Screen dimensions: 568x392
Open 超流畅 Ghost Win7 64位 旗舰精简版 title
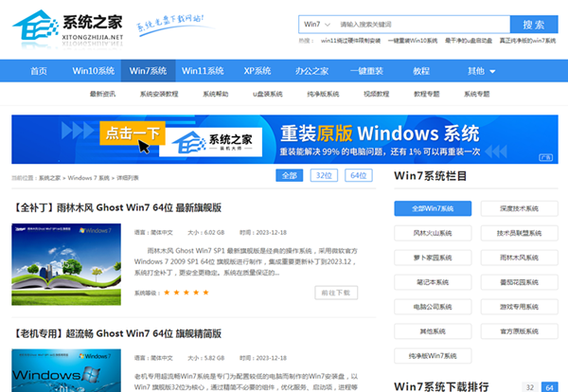[x=116, y=333]
